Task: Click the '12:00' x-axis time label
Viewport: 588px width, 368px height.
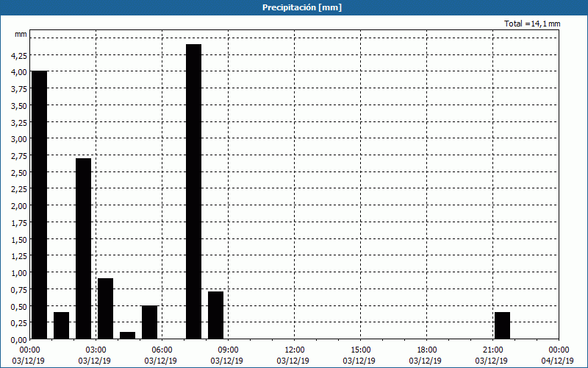Action: 295,350
